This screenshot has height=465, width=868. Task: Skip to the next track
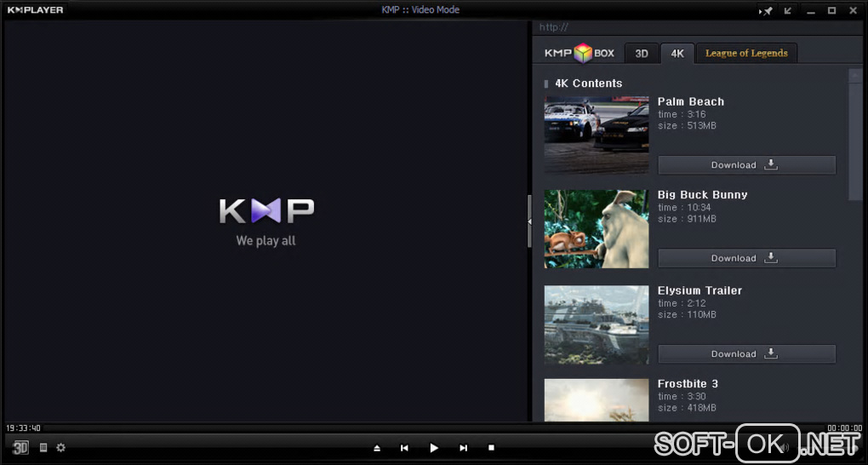pyautogui.click(x=463, y=448)
